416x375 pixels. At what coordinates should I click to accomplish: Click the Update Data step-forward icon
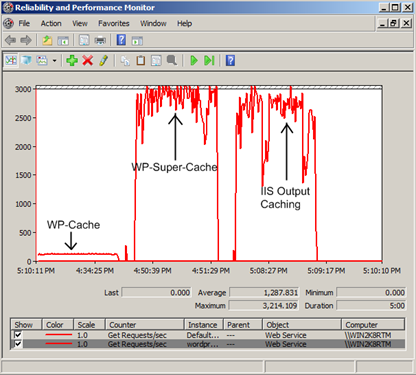coord(209,61)
